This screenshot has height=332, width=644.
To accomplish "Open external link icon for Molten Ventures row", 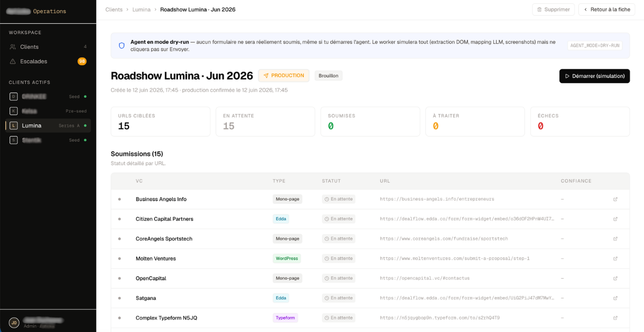I will click(x=615, y=258).
